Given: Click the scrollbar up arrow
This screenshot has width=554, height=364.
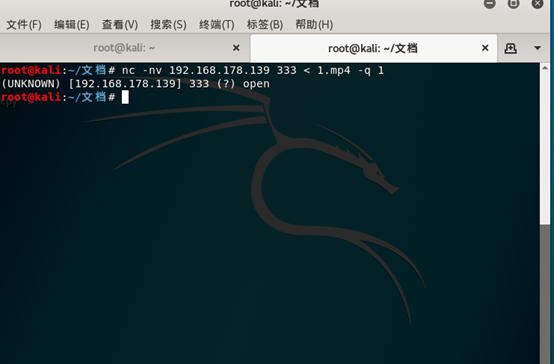Looking at the screenshot, I should [x=545, y=67].
